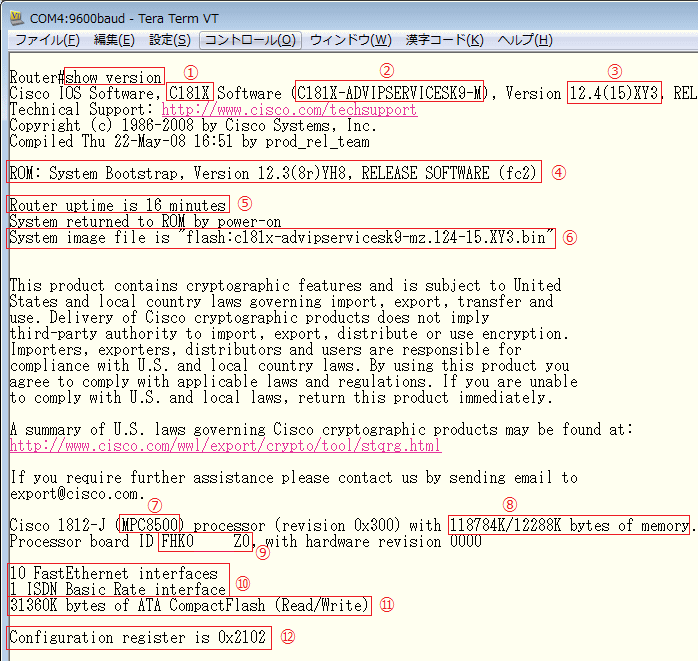Open the ウィンドウ(W) menu
This screenshot has width=698, height=661.
point(350,40)
